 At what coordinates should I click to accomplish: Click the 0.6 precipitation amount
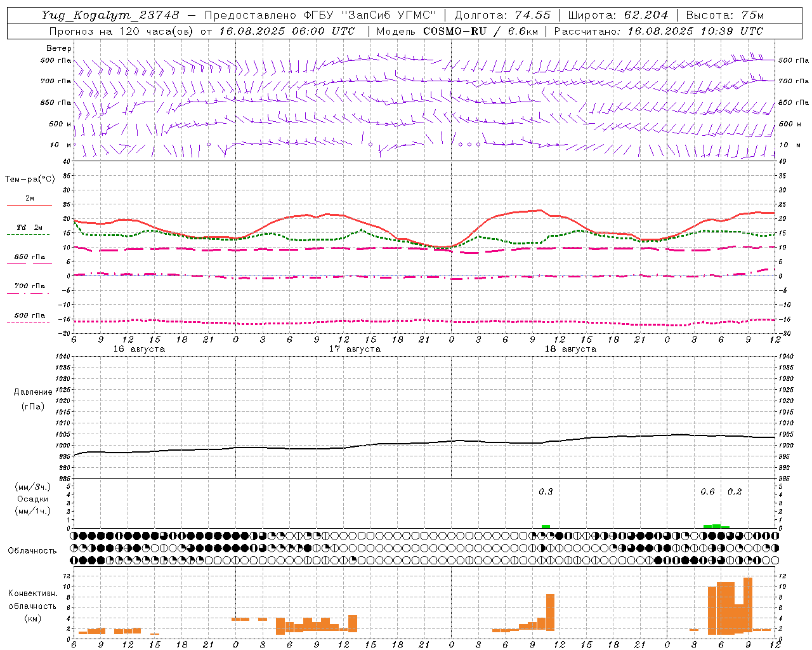point(707,492)
